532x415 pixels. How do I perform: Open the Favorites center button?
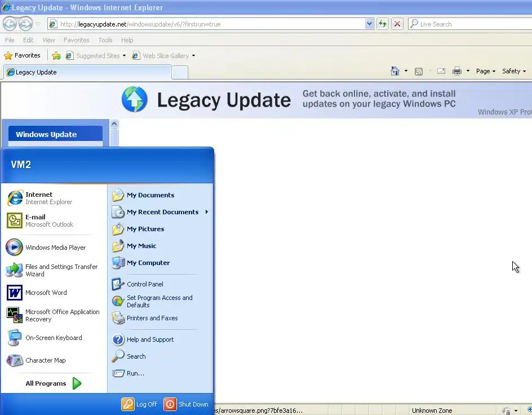pyautogui.click(x=22, y=55)
